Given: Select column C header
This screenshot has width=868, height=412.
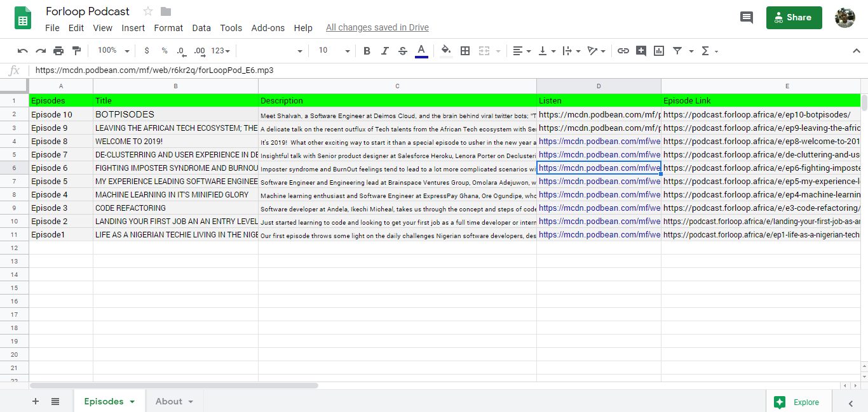Looking at the screenshot, I should pyautogui.click(x=397, y=86).
